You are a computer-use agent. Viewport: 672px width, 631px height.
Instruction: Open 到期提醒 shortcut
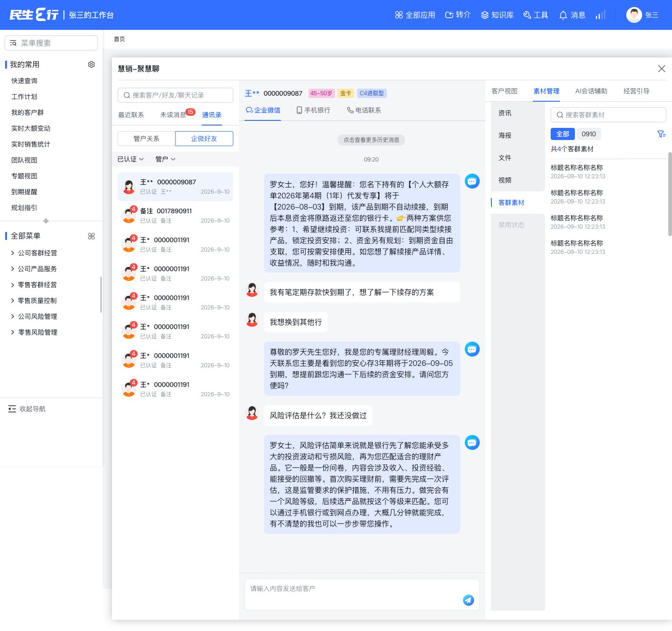[24, 192]
